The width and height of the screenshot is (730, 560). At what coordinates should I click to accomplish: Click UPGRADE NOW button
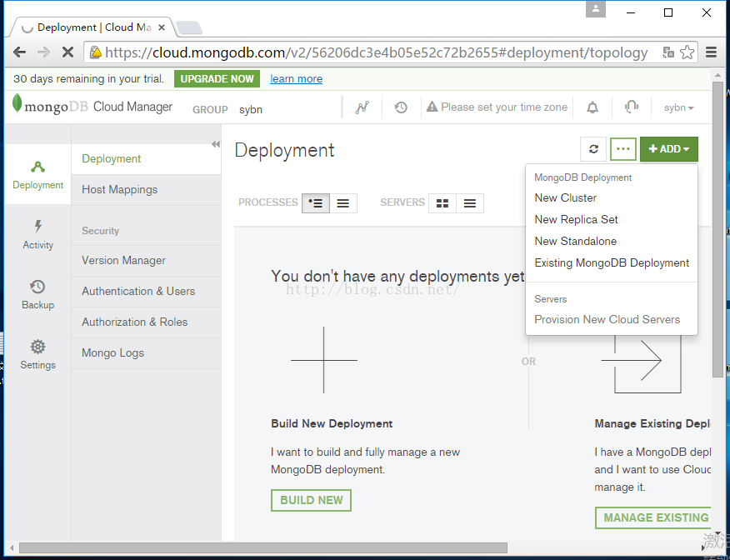coord(217,78)
